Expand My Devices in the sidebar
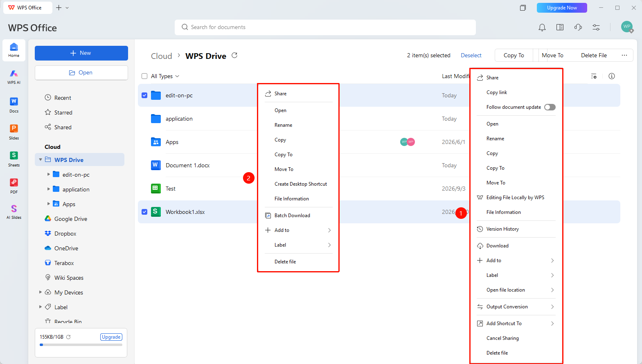The image size is (642, 364). [x=41, y=292]
